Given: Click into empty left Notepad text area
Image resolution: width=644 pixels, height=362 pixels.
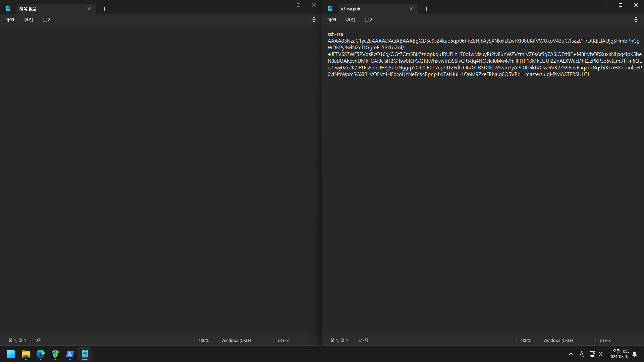Looking at the screenshot, I should [161, 168].
